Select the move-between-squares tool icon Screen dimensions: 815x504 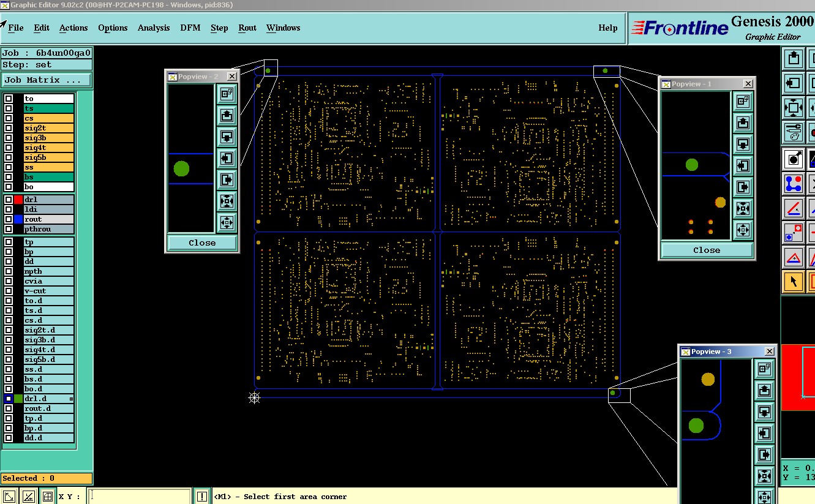click(x=794, y=233)
